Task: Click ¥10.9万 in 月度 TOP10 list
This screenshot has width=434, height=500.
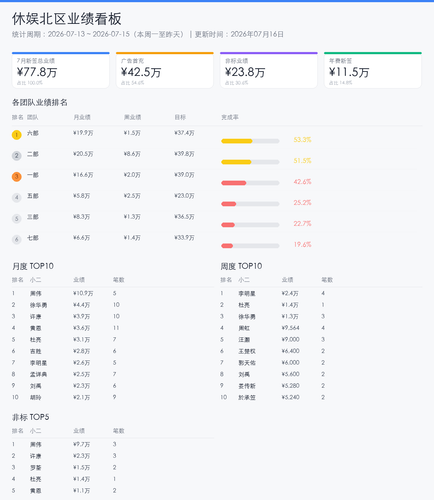Action: pyautogui.click(x=83, y=293)
